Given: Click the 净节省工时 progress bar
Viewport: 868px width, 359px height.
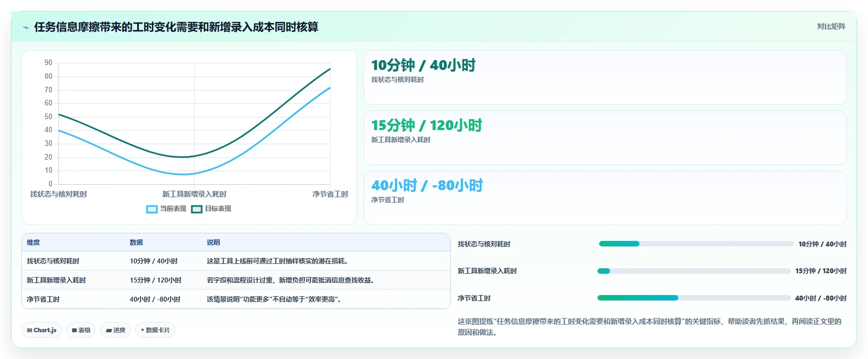Looking at the screenshot, I should (x=694, y=298).
